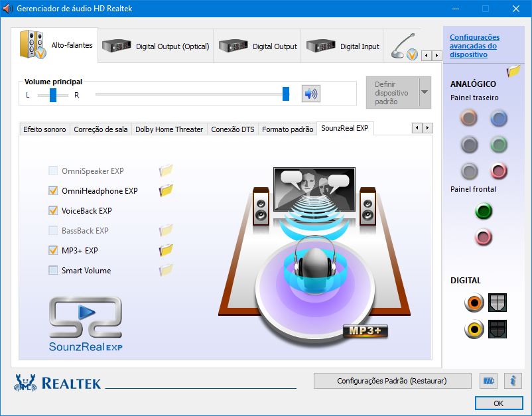Image resolution: width=532 pixels, height=416 pixels.
Task: Switch to the Digital Output tab
Action: click(257, 46)
